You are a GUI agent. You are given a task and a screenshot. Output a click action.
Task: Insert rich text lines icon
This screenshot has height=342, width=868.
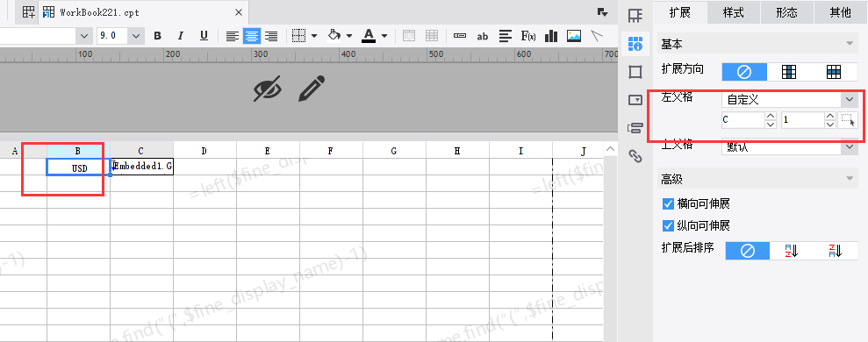point(505,36)
